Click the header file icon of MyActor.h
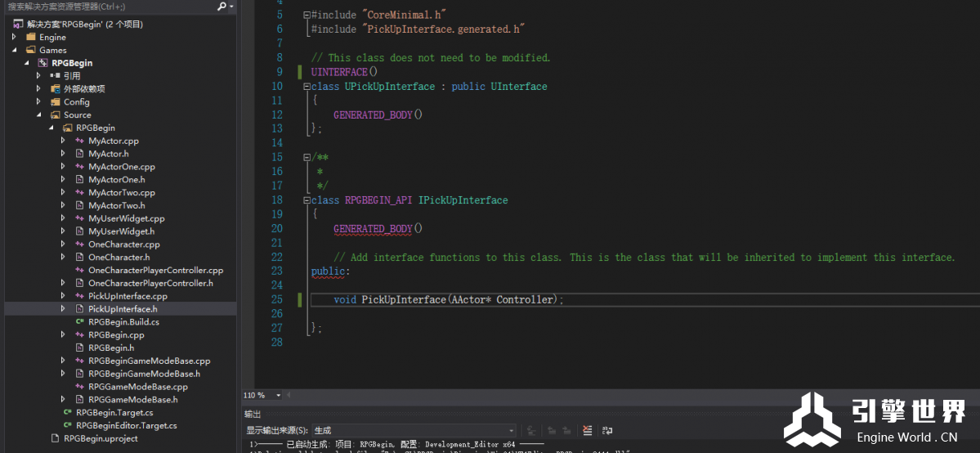Viewport: 980px width, 453px height. click(79, 154)
